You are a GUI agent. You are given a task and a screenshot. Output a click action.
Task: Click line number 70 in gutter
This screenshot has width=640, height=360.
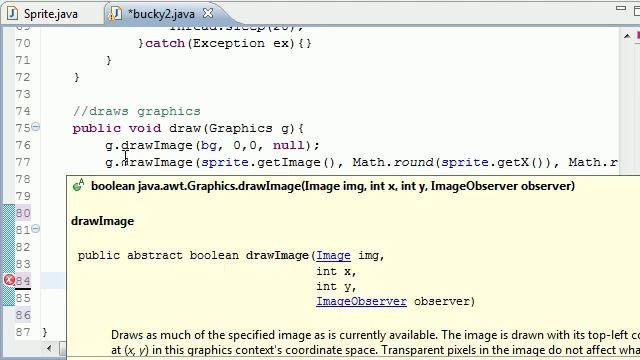point(23,43)
